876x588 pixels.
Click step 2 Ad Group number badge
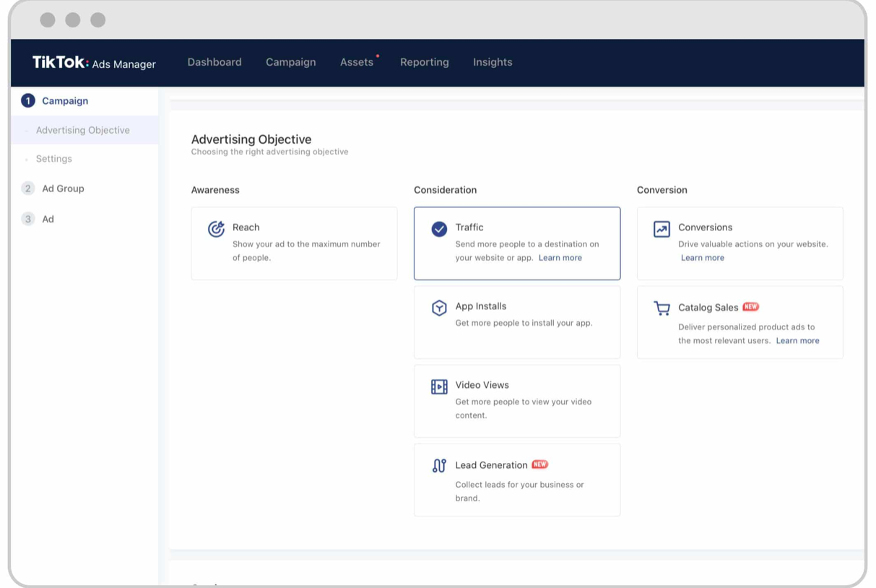(x=28, y=189)
